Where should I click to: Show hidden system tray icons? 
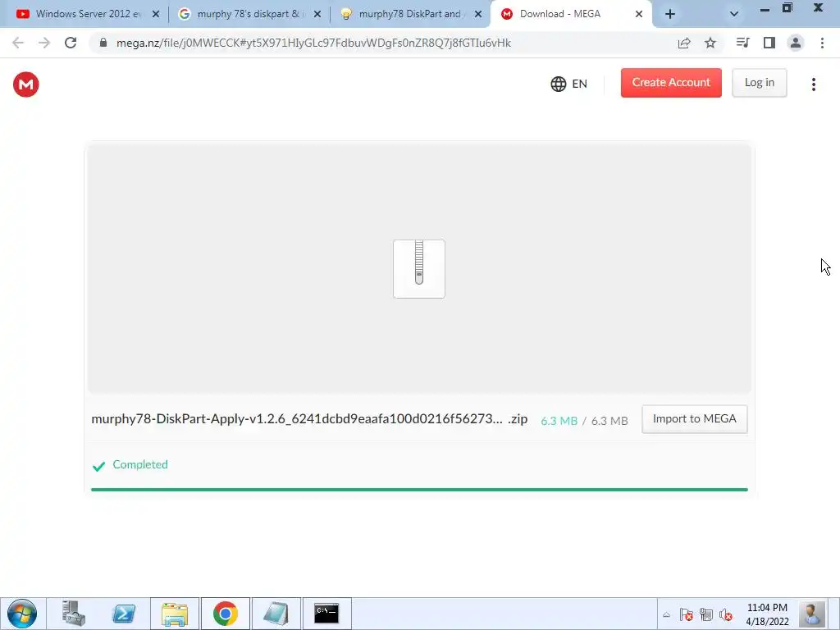[666, 614]
